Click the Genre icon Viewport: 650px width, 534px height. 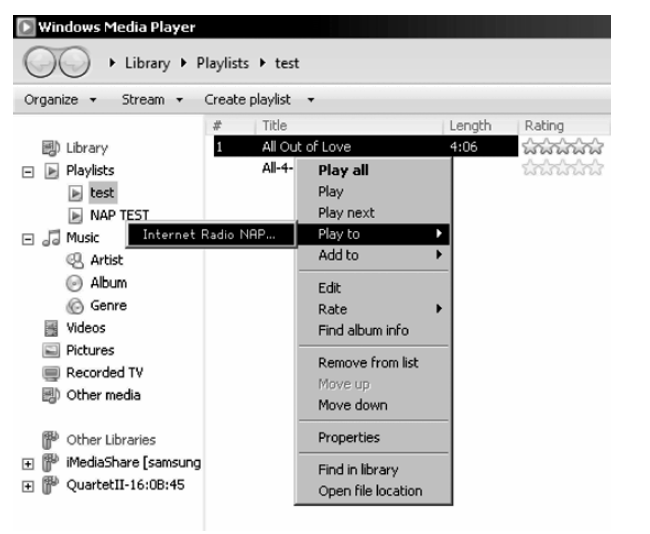pos(75,306)
